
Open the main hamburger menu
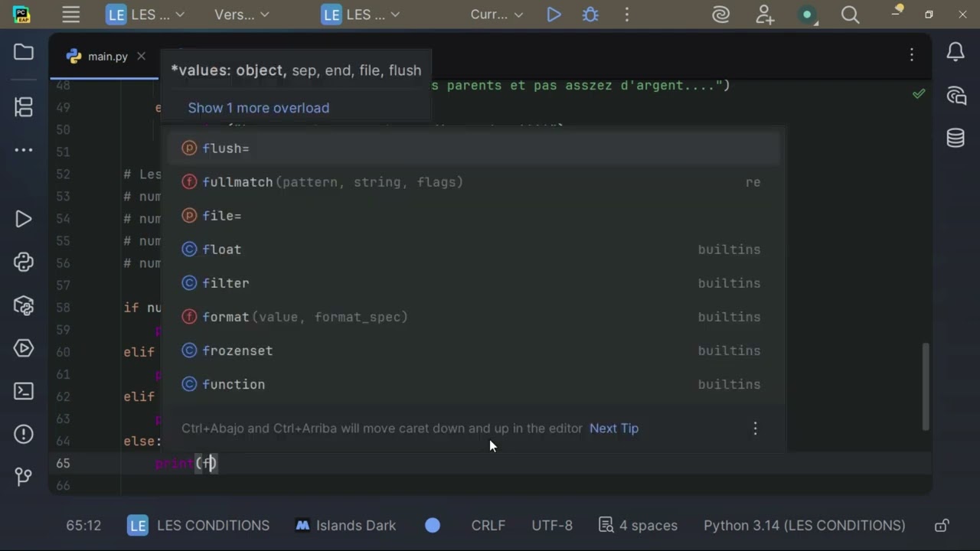click(71, 15)
